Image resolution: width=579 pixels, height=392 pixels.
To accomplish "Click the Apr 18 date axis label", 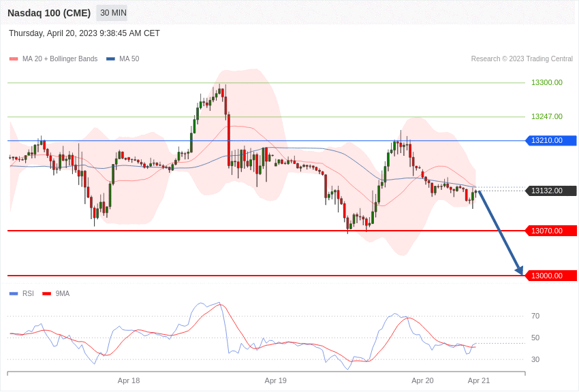I will (x=129, y=380).
